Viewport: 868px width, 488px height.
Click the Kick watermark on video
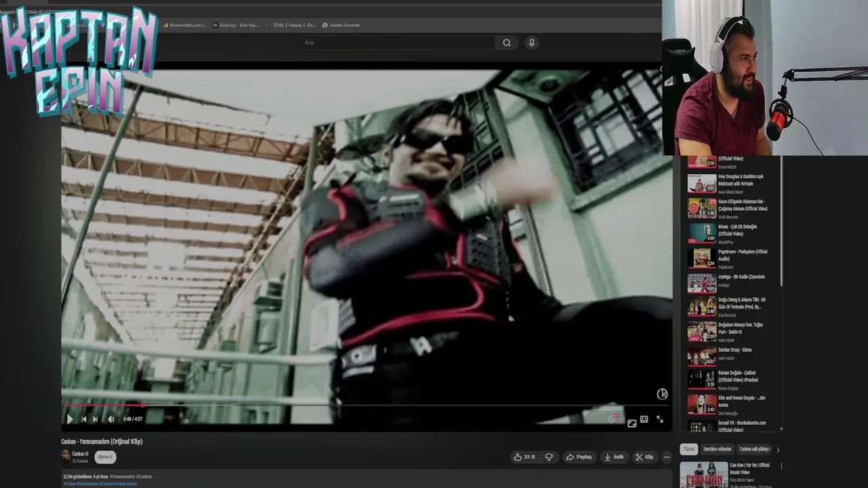(663, 394)
